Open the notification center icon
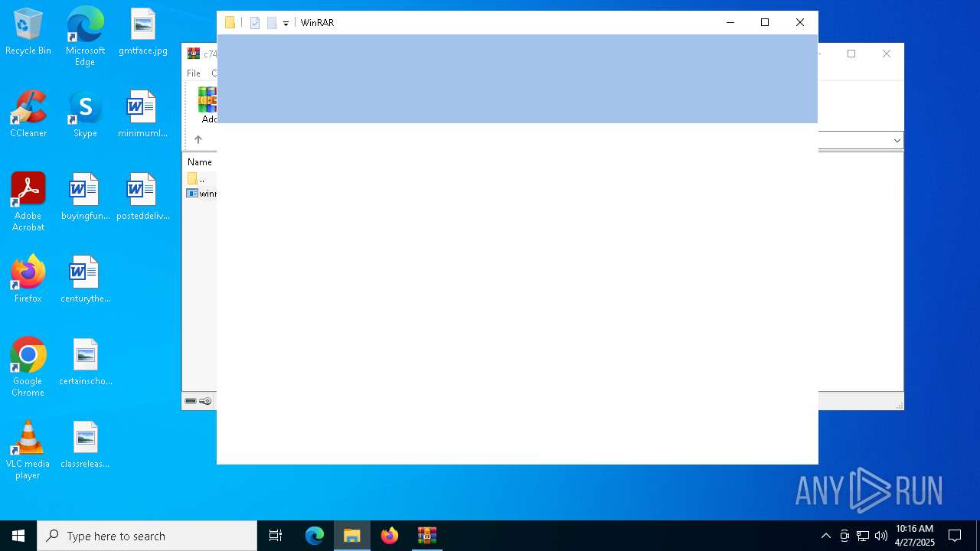 (955, 536)
